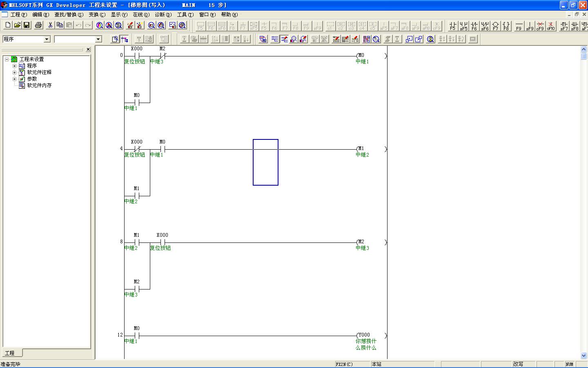Collapse the 工程未设置 root node
The width and height of the screenshot is (588, 368).
(7, 59)
